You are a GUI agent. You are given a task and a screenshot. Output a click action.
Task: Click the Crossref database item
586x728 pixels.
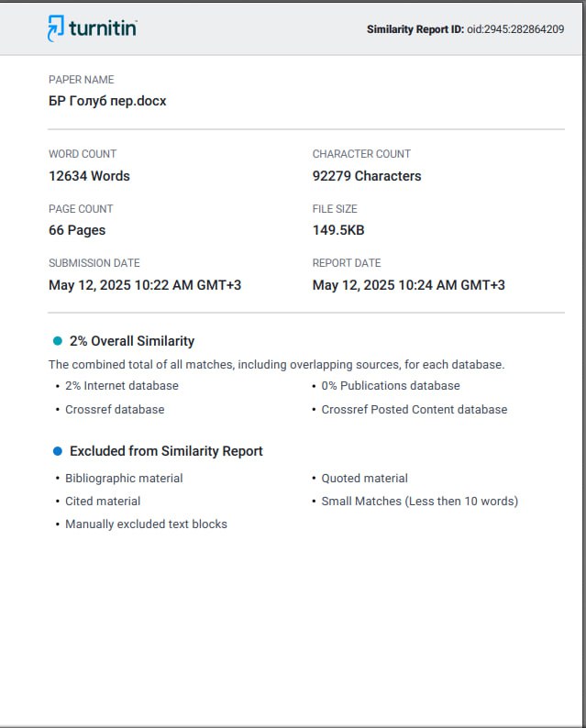pyautogui.click(x=115, y=410)
